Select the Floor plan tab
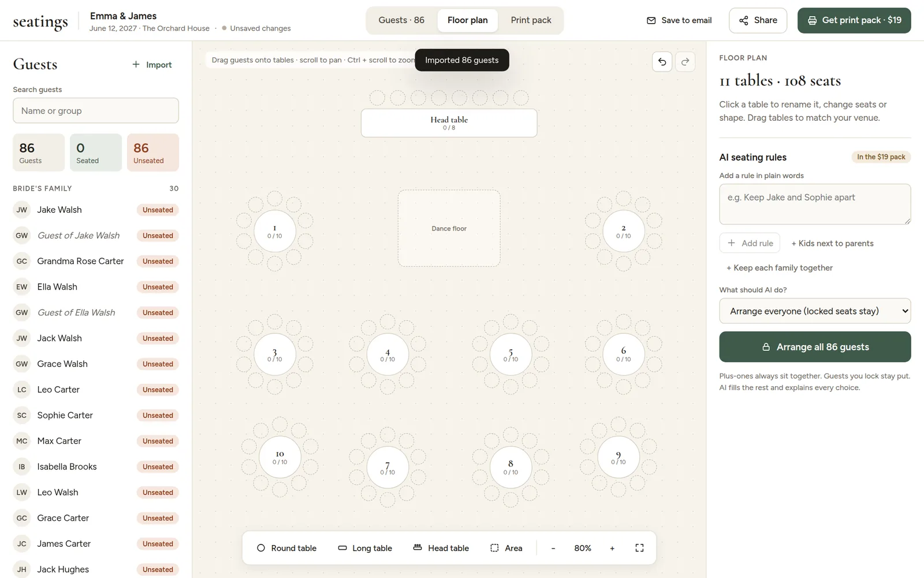 point(468,20)
